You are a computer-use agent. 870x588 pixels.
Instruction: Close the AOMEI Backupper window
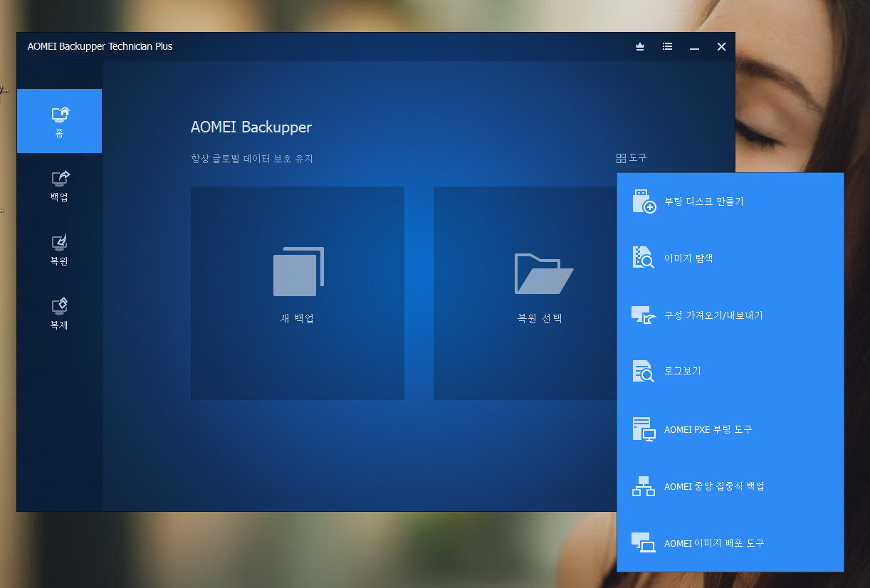click(x=721, y=47)
